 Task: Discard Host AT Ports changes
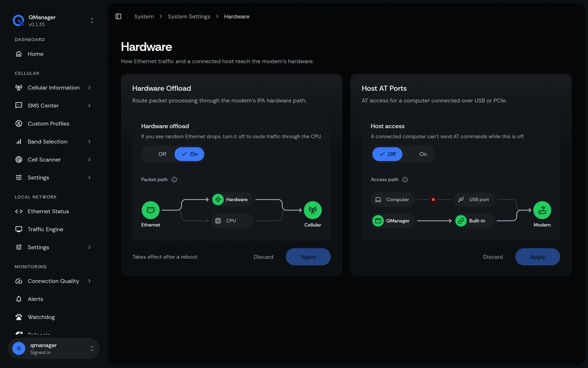(x=492, y=257)
